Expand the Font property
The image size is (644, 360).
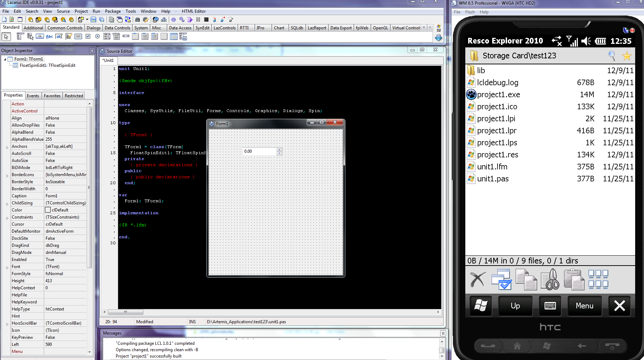pyautogui.click(x=7, y=267)
